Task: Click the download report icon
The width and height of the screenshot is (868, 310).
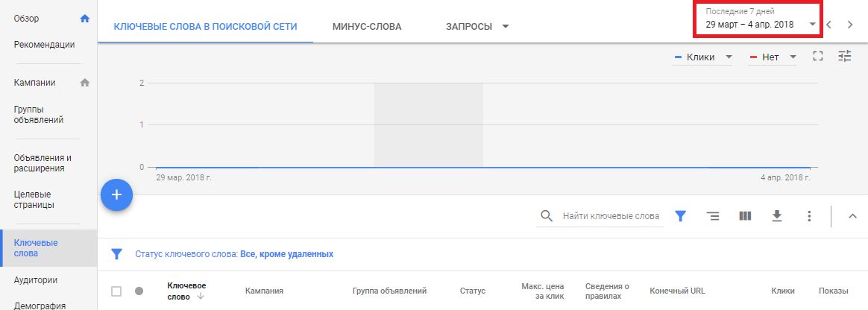Action: [x=777, y=216]
